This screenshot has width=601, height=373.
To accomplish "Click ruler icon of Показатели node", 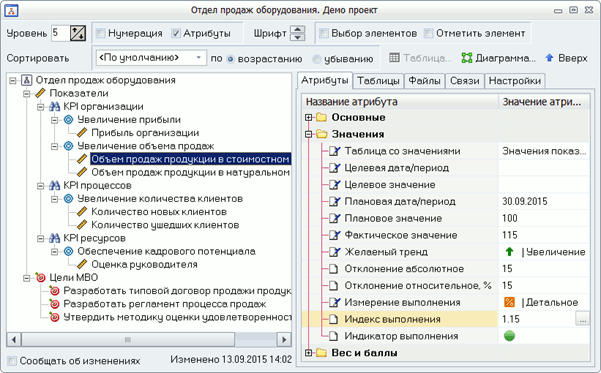I will [40, 93].
